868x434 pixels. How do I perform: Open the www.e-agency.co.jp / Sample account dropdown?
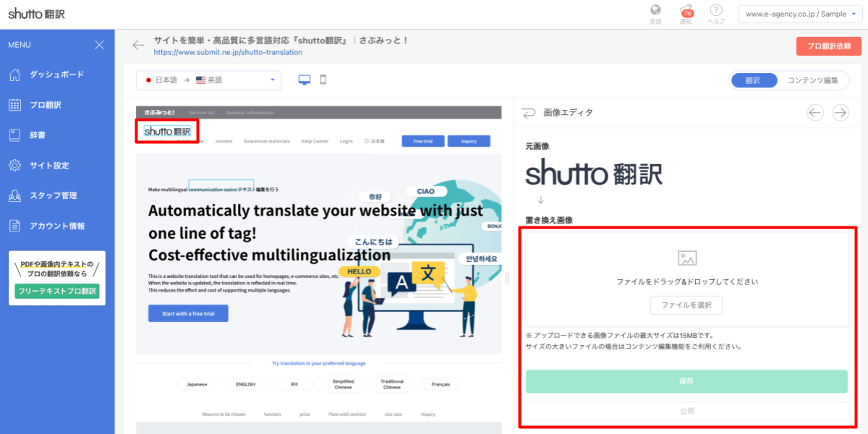click(x=799, y=14)
